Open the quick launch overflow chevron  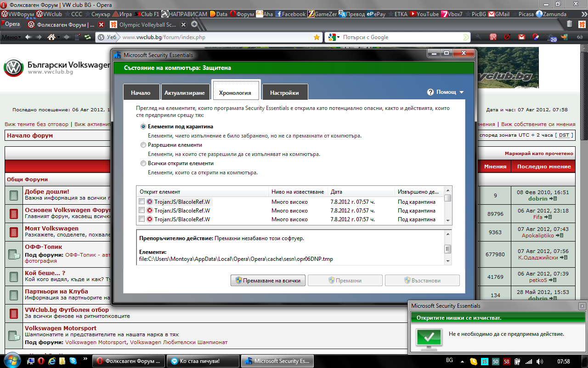(x=85, y=358)
